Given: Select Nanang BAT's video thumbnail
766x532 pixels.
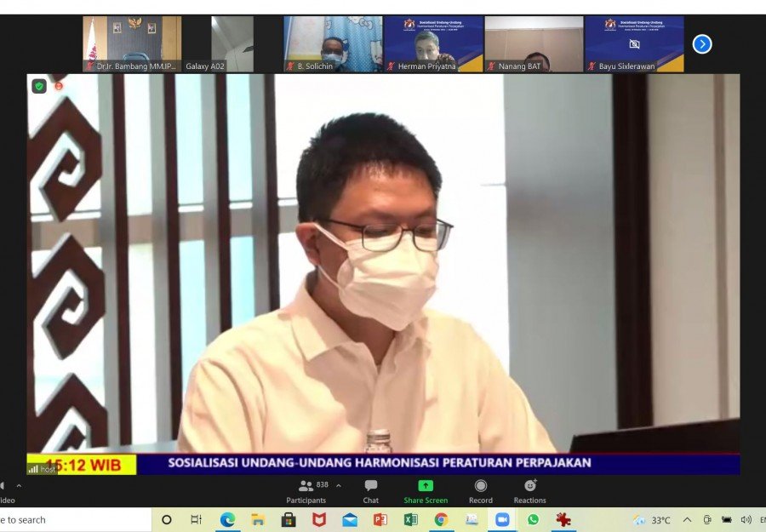Looking at the screenshot, I should click(x=534, y=44).
